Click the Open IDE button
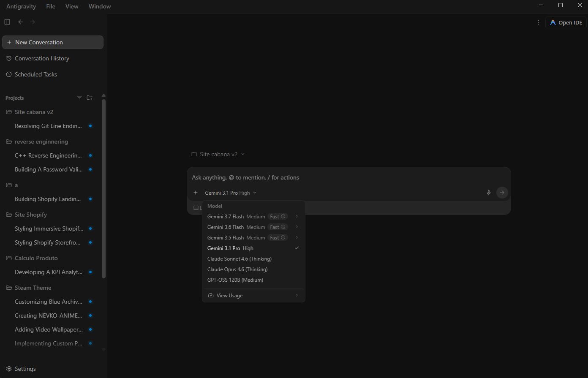This screenshot has height=378, width=588. 566,22
